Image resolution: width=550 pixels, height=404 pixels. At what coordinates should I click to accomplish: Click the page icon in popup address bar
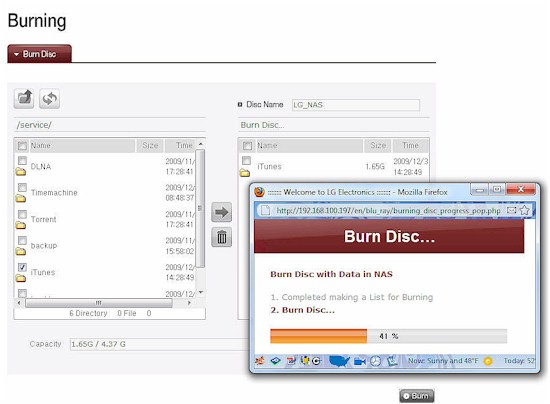click(x=266, y=210)
